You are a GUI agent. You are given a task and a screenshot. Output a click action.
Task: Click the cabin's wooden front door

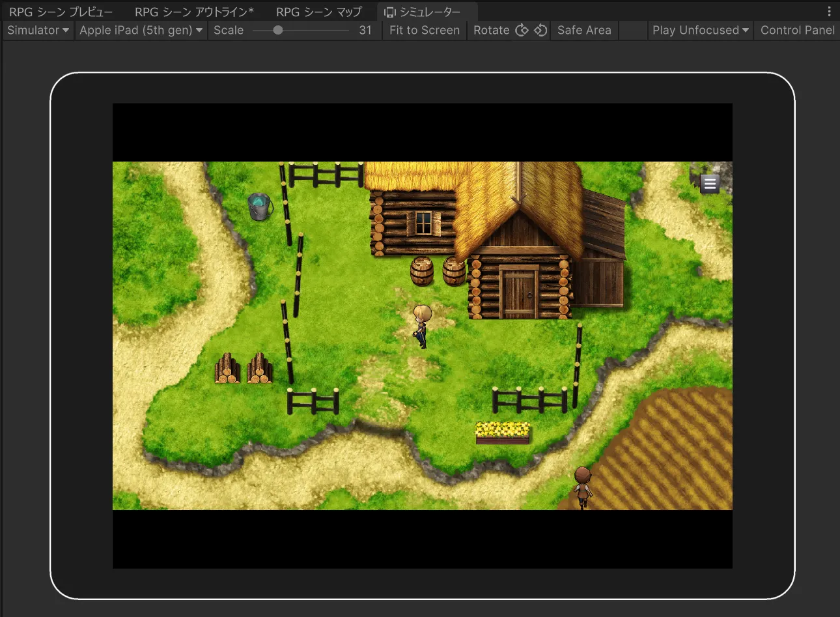click(519, 294)
